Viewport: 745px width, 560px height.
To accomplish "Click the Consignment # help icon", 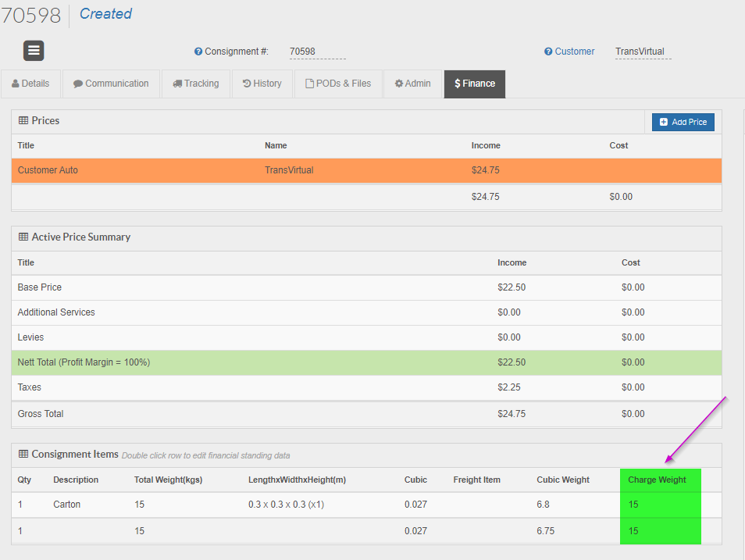I will (x=198, y=52).
